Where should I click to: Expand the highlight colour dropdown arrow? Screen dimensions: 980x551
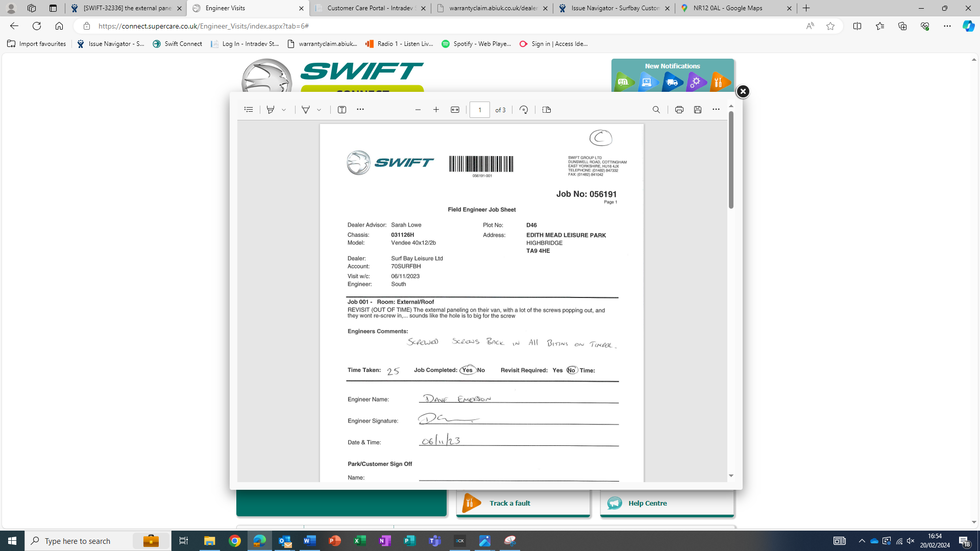coord(284,110)
